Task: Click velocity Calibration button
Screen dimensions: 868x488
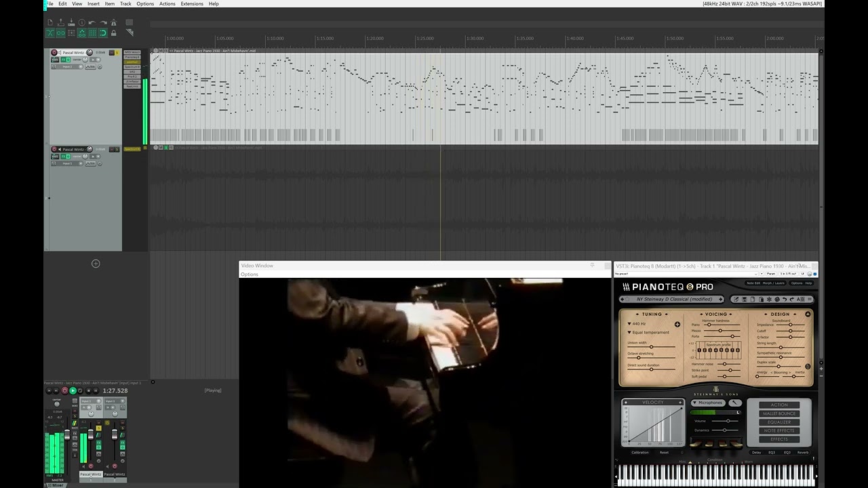Action: (x=640, y=452)
